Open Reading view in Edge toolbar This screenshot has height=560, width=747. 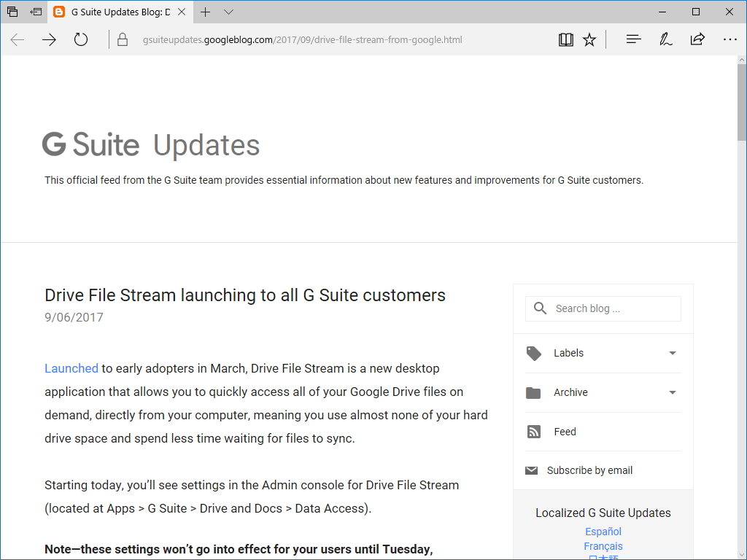(x=565, y=39)
